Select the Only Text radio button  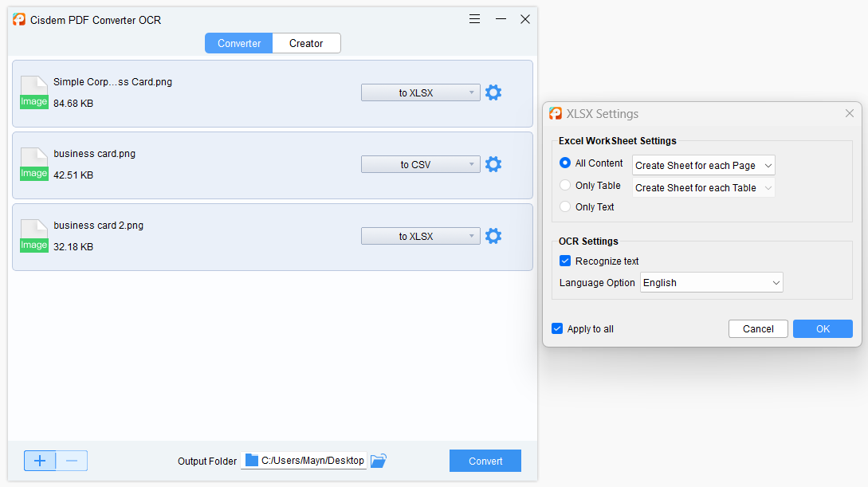[x=565, y=206]
